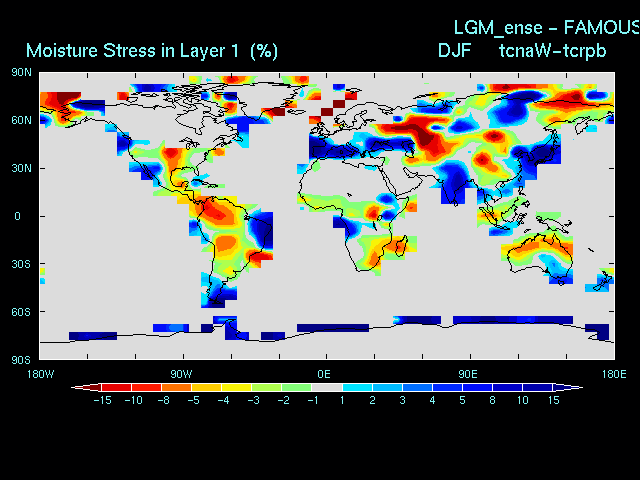Click the 10 value label under the colorbar
This screenshot has width=640, height=480.
click(x=522, y=400)
